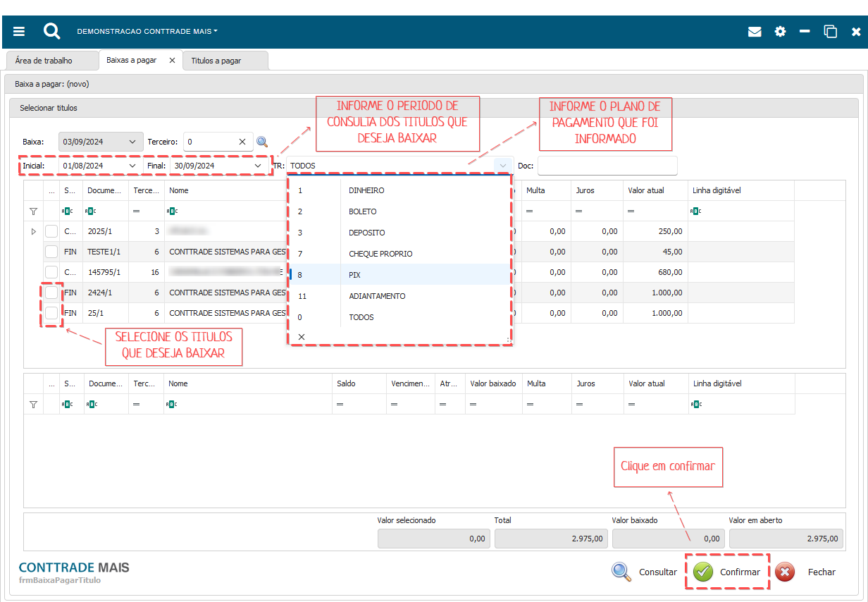Click the Nome column filter icon in upper grid
This screenshot has height=602, width=868.
[171, 211]
